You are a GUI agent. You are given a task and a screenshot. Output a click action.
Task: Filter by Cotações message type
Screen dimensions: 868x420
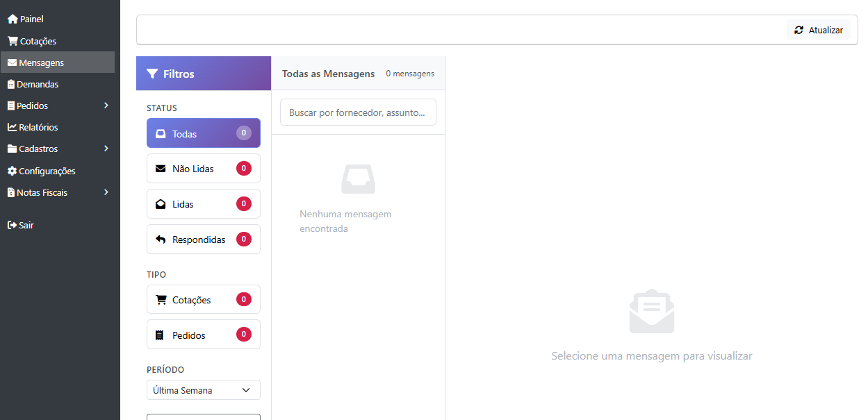[203, 300]
